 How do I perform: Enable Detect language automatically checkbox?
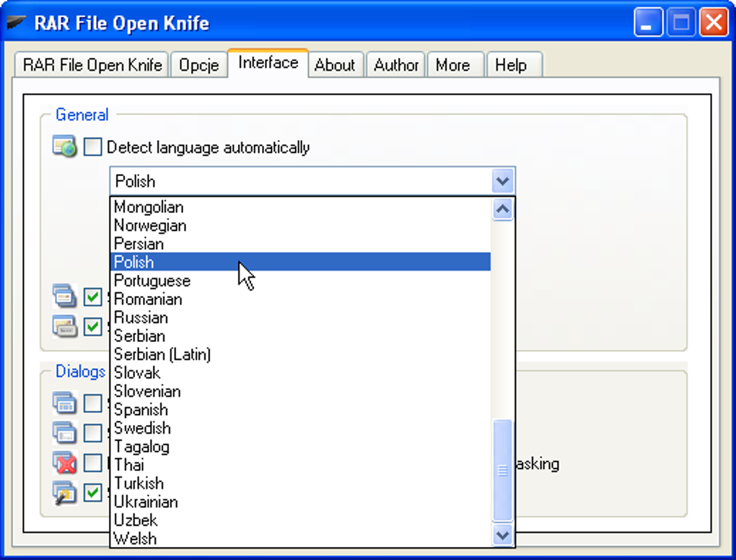tap(92, 146)
